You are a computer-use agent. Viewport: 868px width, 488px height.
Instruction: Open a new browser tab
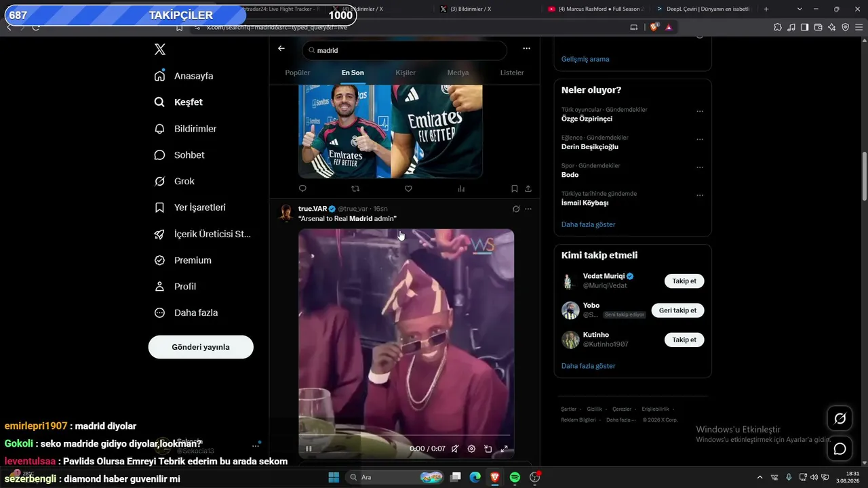pos(766,9)
